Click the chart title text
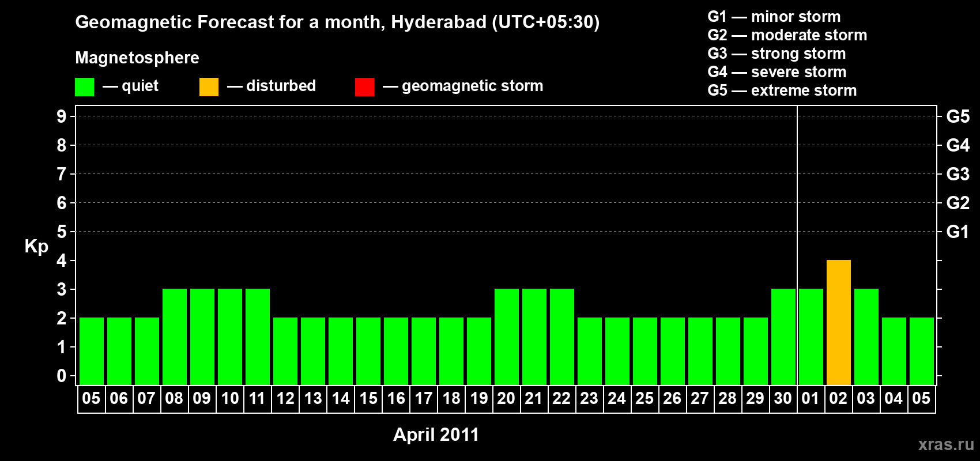Image resolution: width=980 pixels, height=461 pixels. coord(337,22)
